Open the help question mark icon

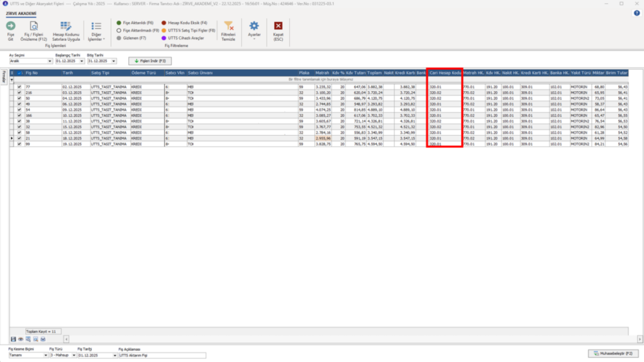point(636,13)
